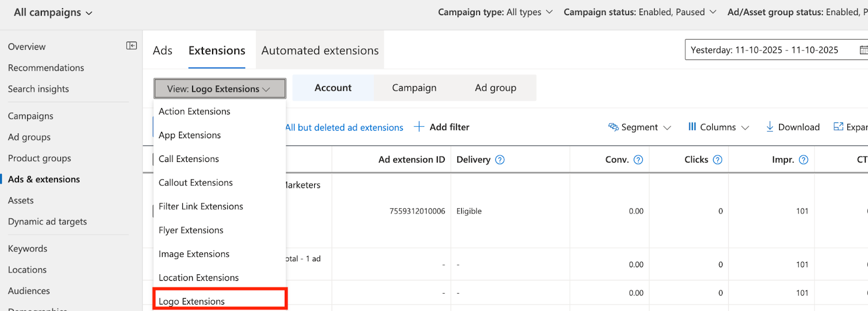Select the Campaign level tab
This screenshot has height=311, width=868.
pos(414,88)
